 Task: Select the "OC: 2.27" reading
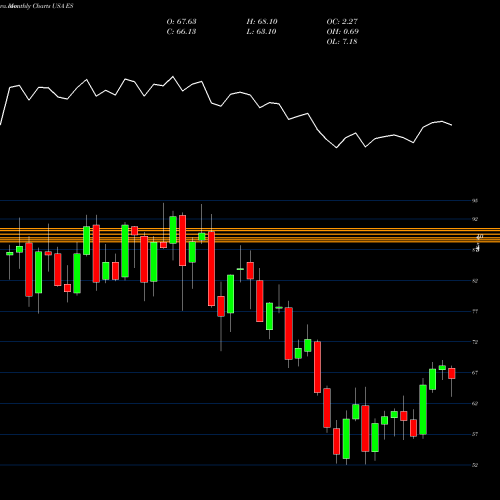[342, 22]
